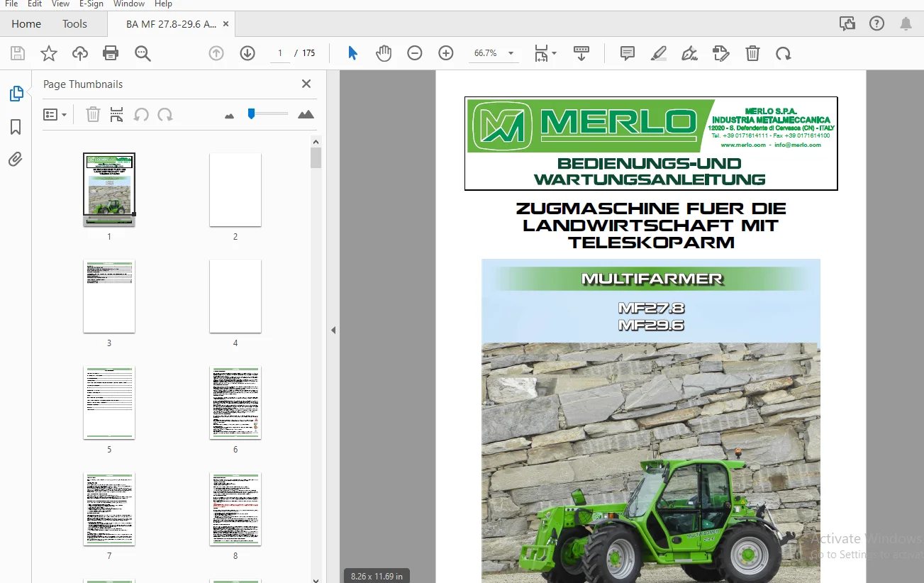The width and height of the screenshot is (924, 583).
Task: Open the File menu
Action: (11, 4)
